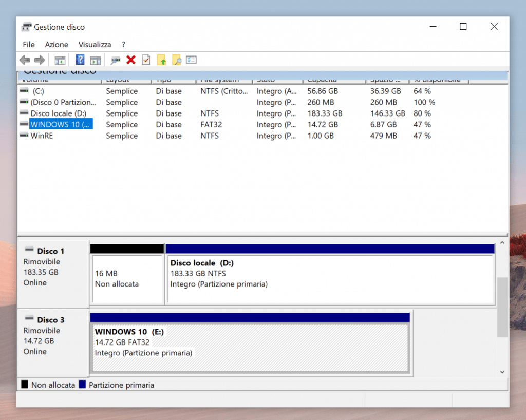Open the Visualizza menu
Screen dimensions: 526x420
coord(95,45)
